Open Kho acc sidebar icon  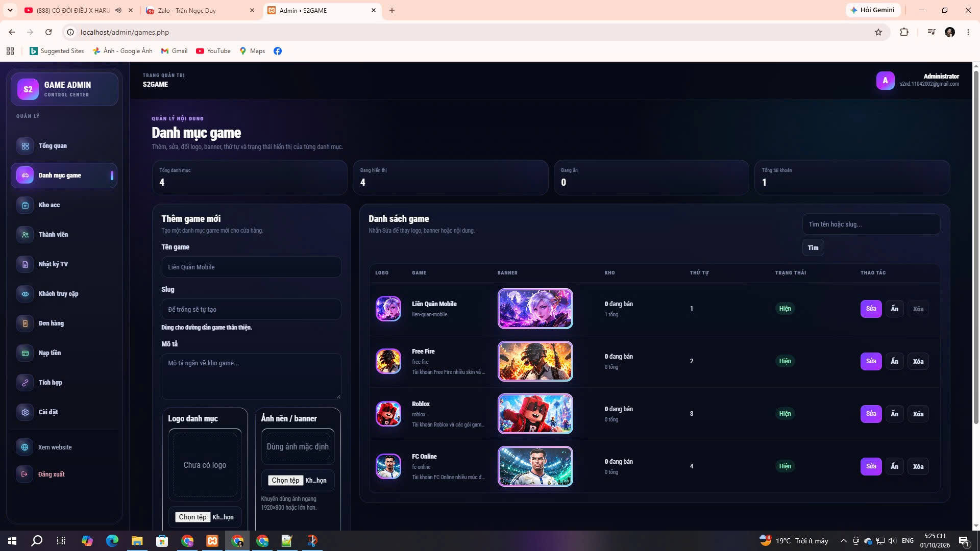click(x=25, y=205)
